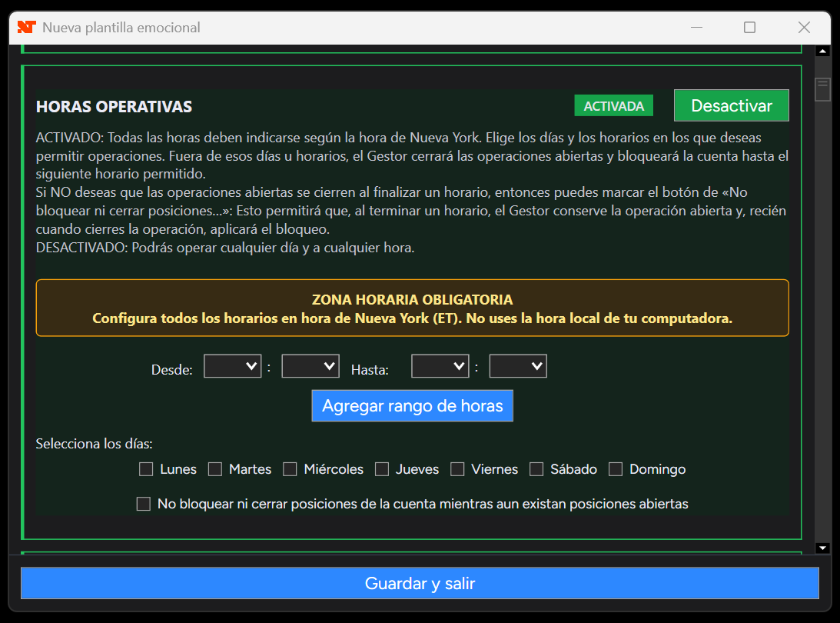This screenshot has height=623, width=840.
Task: Minimize the Nueva plantilla emocional window
Action: click(x=696, y=28)
